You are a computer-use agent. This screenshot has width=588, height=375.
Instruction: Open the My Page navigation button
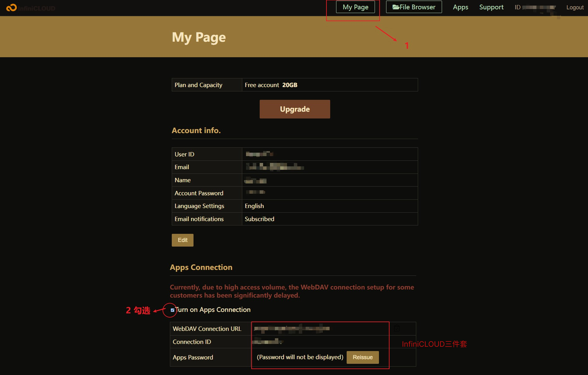355,7
